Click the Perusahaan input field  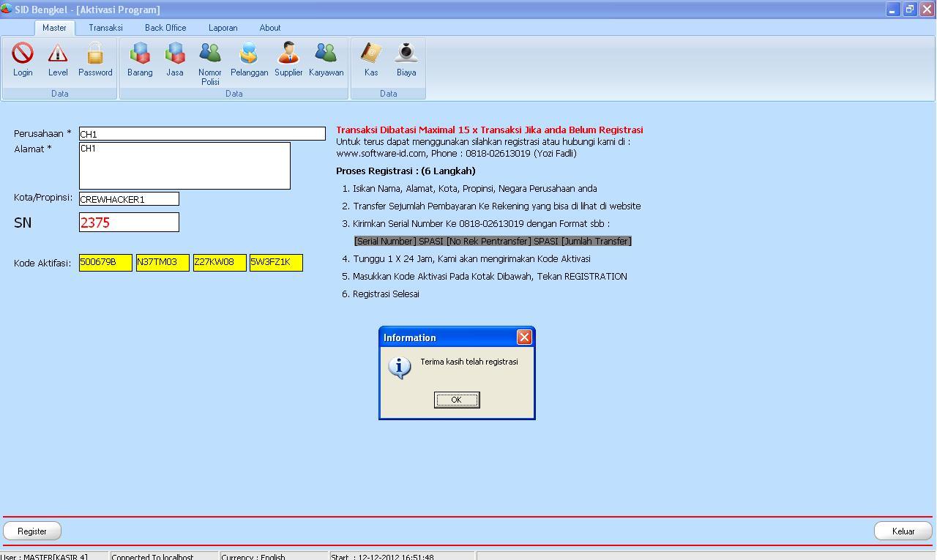tap(202, 134)
